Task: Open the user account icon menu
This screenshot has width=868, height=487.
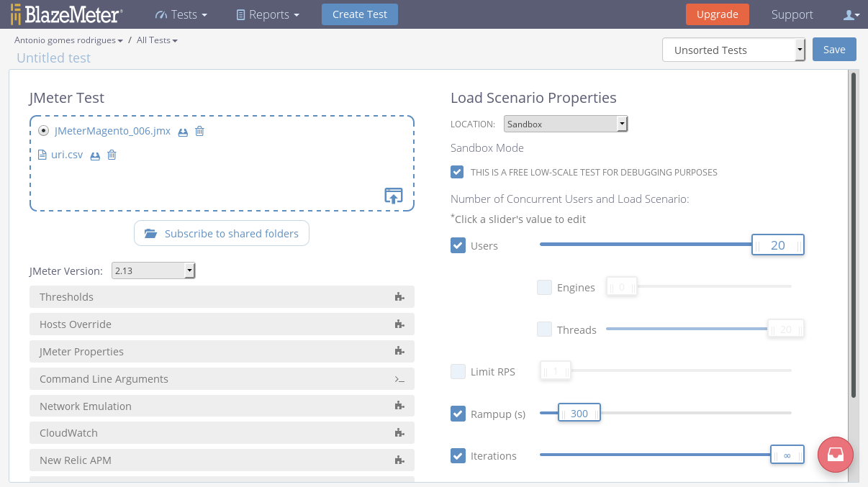Action: (851, 14)
